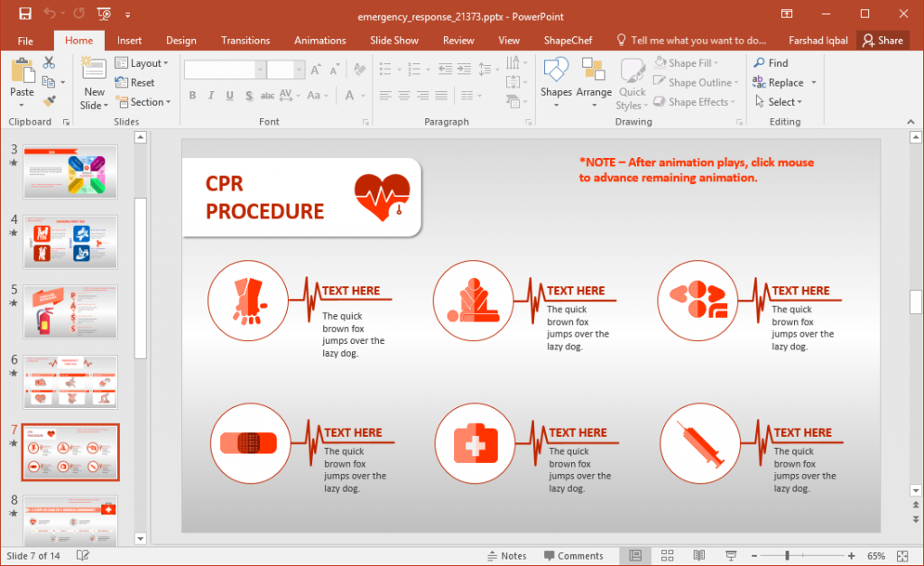Expand the Section dropdown

pyautogui.click(x=144, y=102)
